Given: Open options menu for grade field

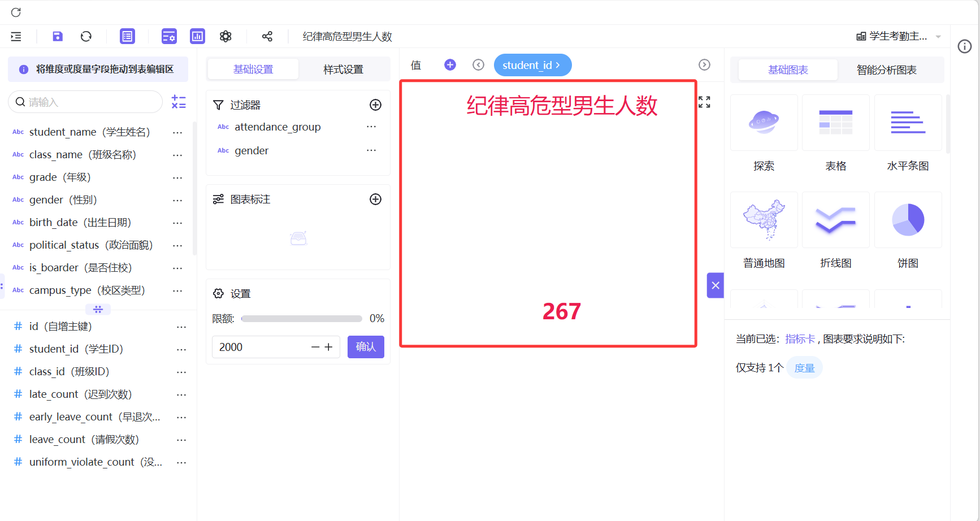Looking at the screenshot, I should (x=177, y=177).
